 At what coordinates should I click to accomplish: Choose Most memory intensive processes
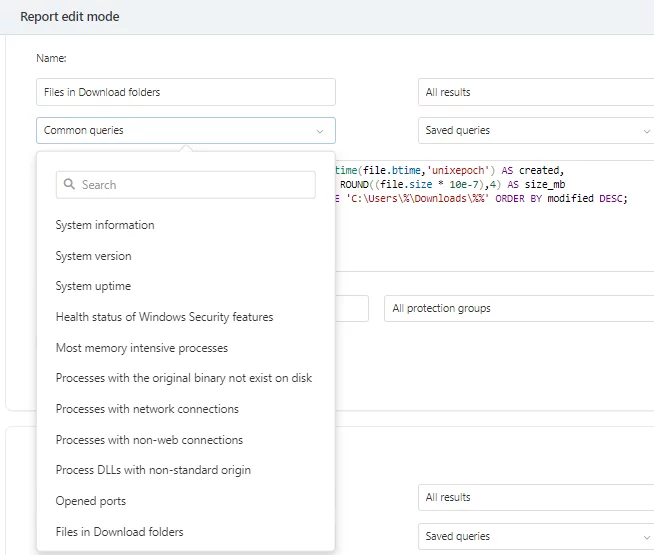pyautogui.click(x=141, y=348)
